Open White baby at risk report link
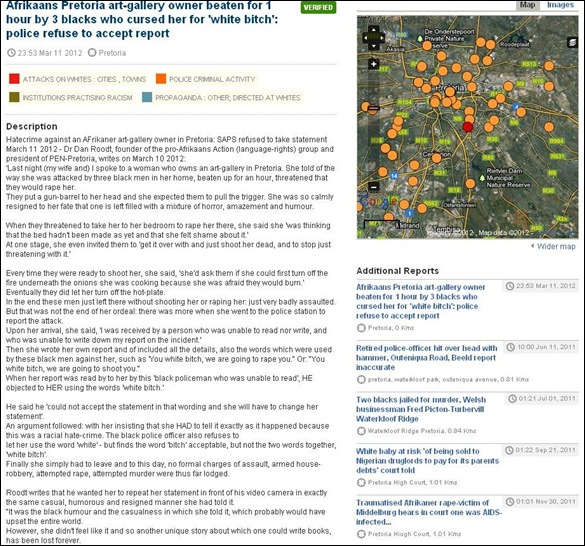Screen dimensions: 585x546 [x=427, y=461]
